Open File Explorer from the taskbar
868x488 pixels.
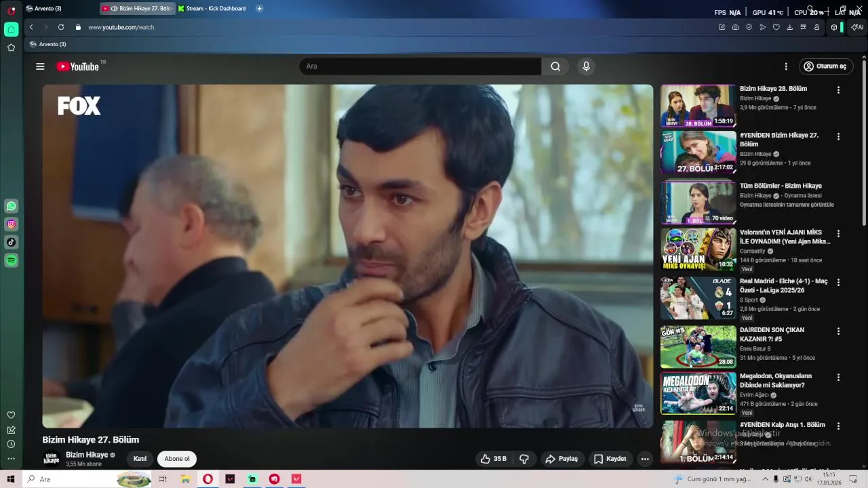point(185,479)
